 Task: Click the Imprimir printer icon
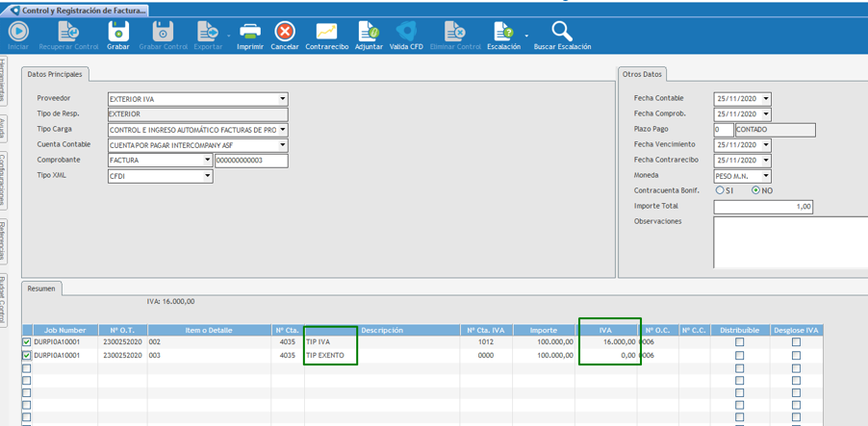point(250,33)
